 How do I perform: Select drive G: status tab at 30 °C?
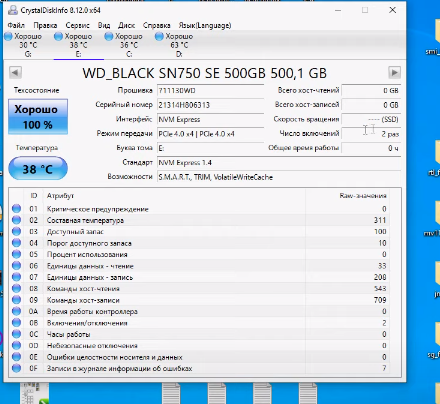pyautogui.click(x=28, y=45)
